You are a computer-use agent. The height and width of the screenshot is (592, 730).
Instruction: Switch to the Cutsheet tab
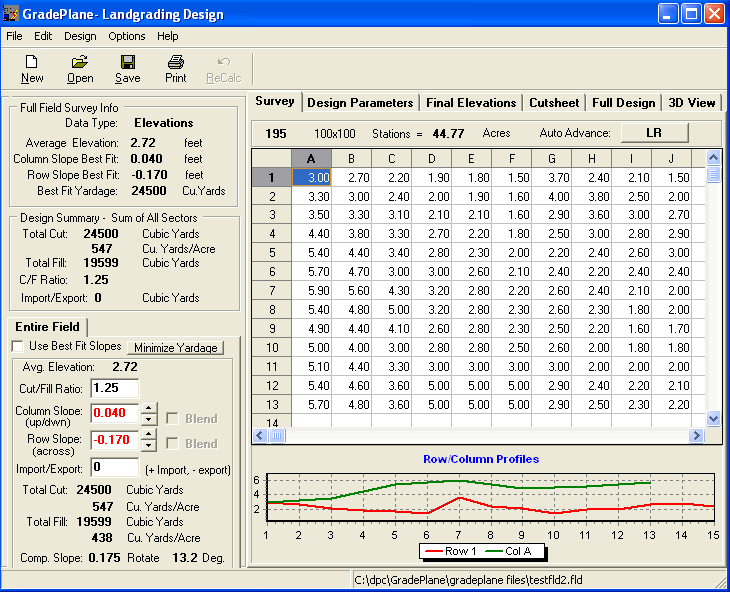[553, 102]
